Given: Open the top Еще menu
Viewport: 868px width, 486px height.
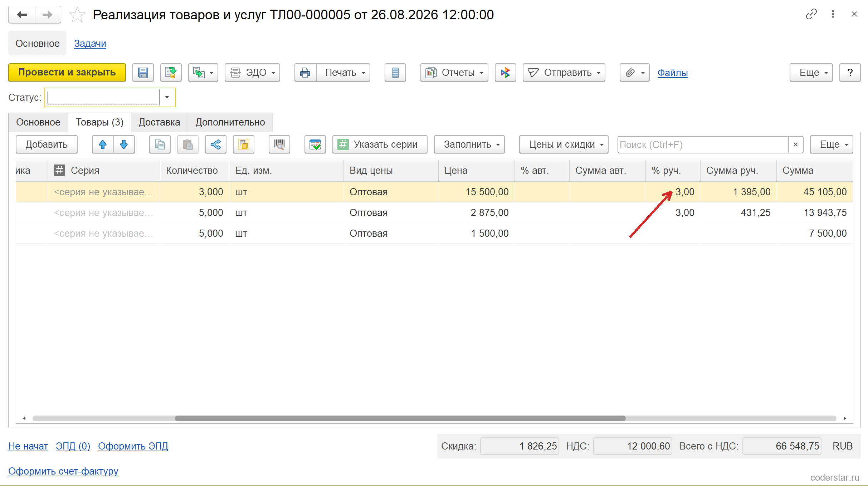Looking at the screenshot, I should [811, 73].
